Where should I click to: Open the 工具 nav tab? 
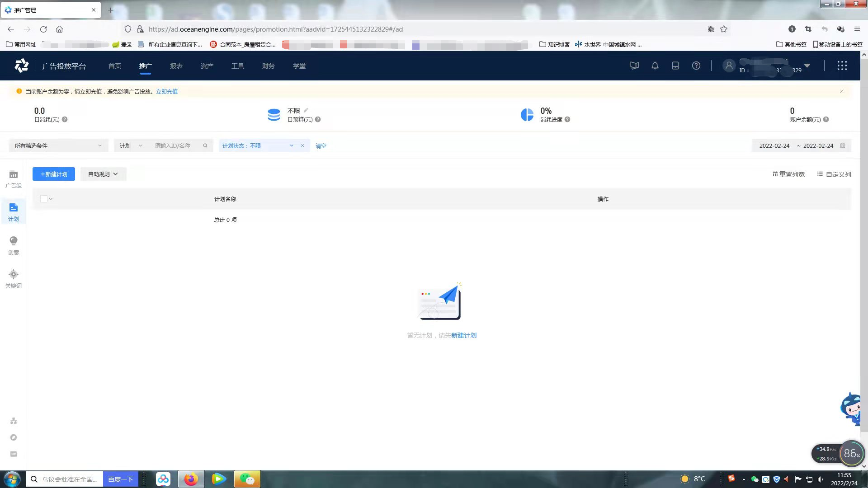pos(238,66)
